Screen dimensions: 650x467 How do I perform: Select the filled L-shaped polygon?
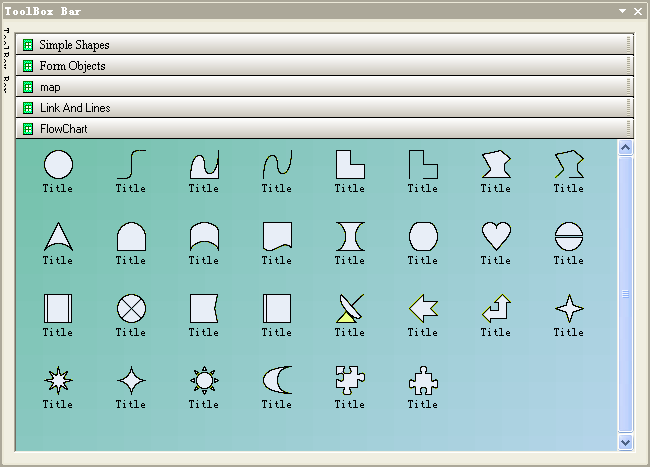click(350, 165)
